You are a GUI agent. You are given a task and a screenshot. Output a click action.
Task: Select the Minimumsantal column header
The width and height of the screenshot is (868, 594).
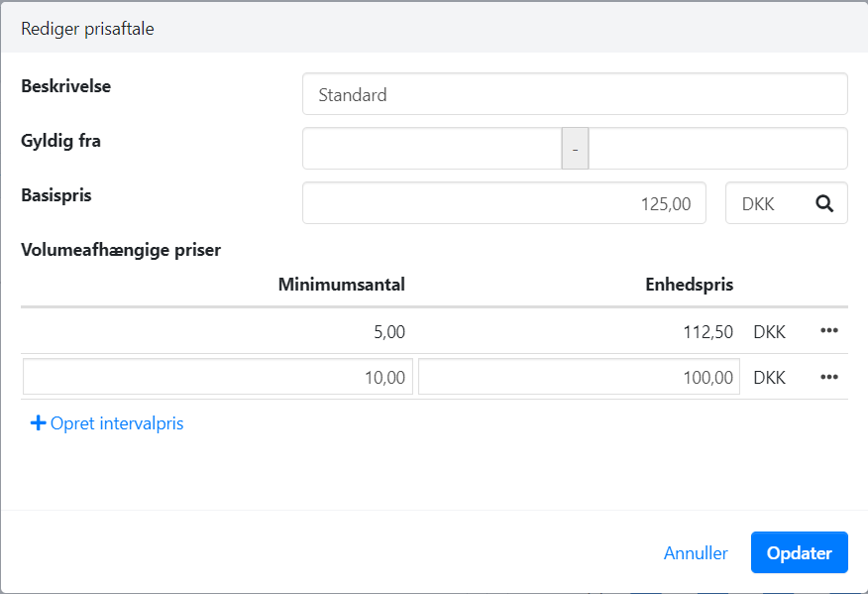coord(341,284)
